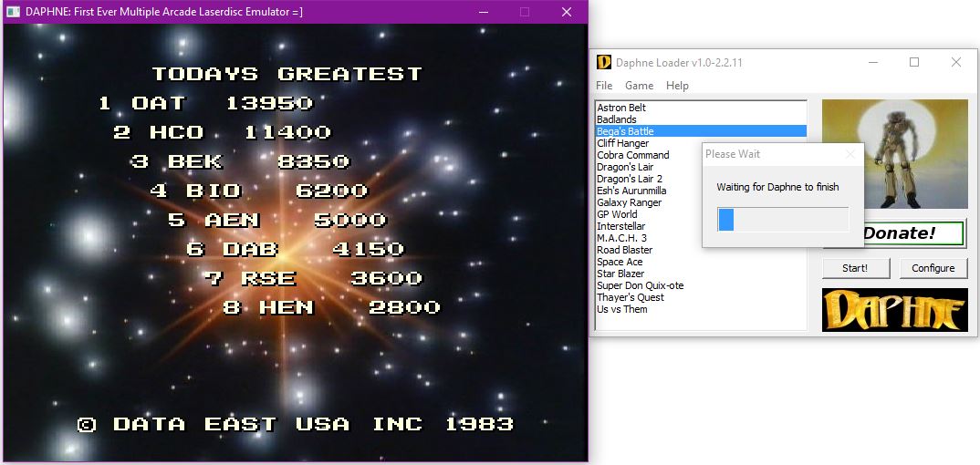Open the Game menu in Daphne Loader
The image size is (980, 465).
pos(639,86)
